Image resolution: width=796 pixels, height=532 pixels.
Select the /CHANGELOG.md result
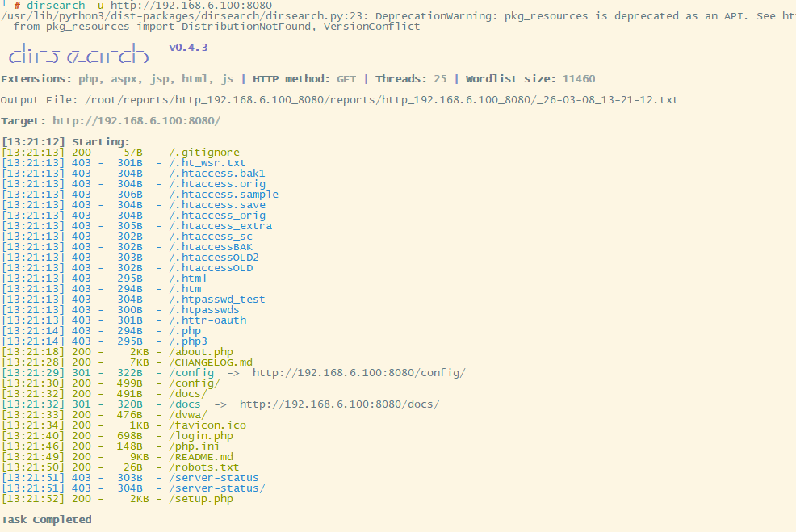211,362
